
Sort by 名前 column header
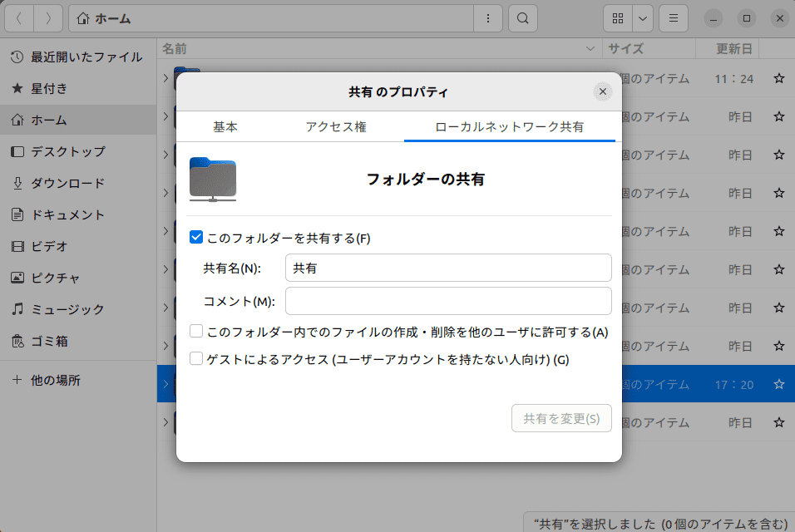tap(379, 49)
